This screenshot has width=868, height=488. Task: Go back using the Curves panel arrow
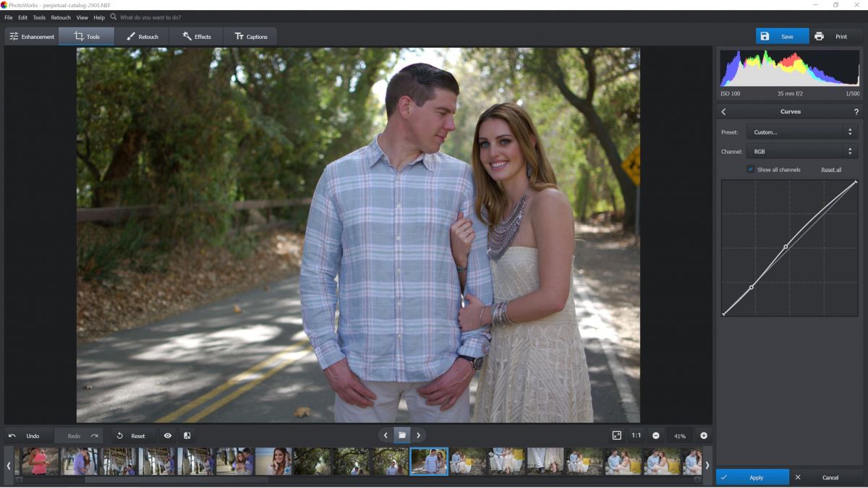[723, 111]
